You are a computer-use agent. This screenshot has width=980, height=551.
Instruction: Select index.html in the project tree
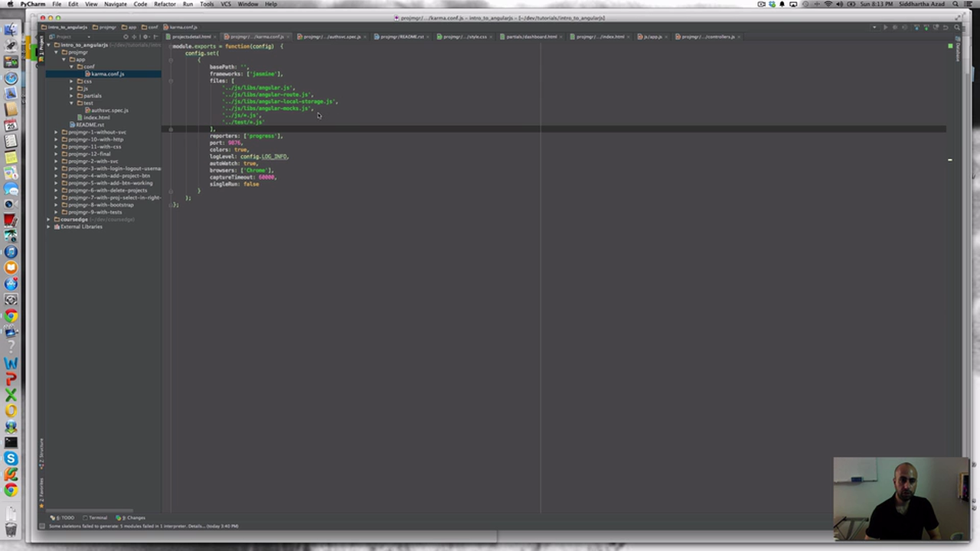click(96, 118)
